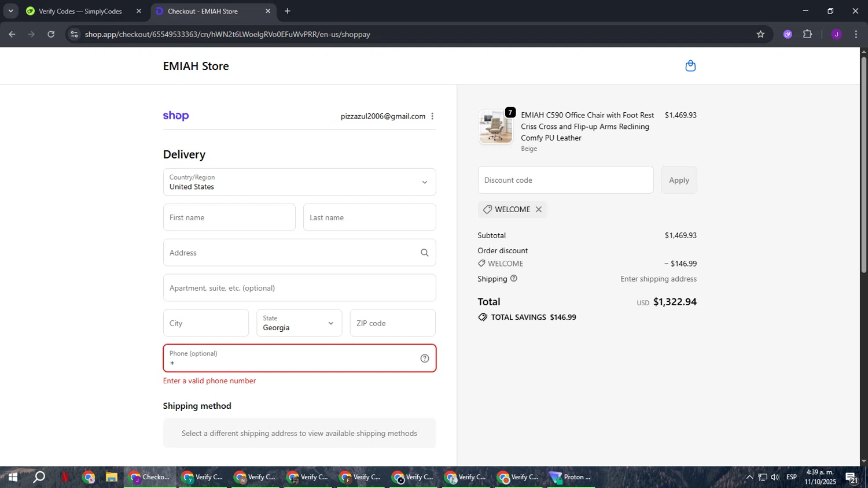
Task: Open the notification center icon
Action: point(851,478)
